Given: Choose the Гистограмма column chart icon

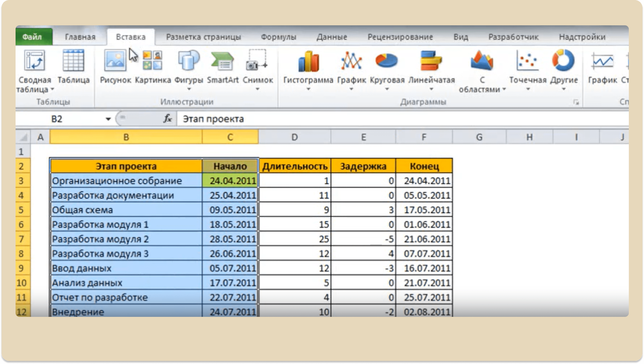Looking at the screenshot, I should coord(308,61).
